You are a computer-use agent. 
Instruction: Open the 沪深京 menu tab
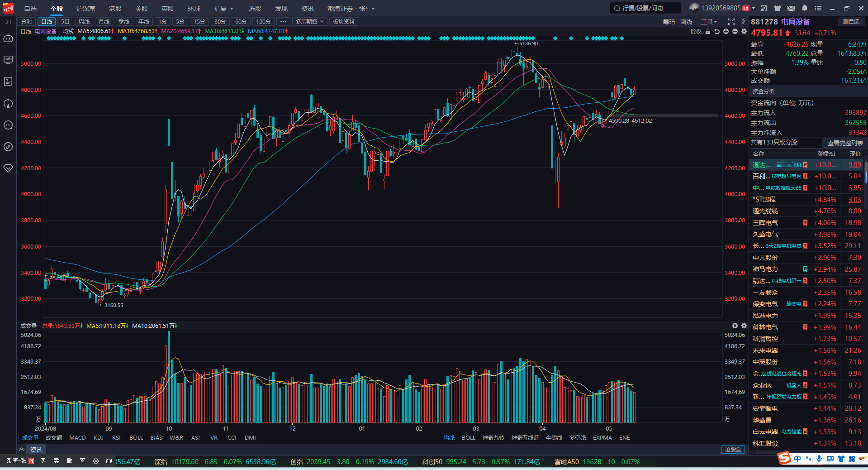tap(86, 9)
